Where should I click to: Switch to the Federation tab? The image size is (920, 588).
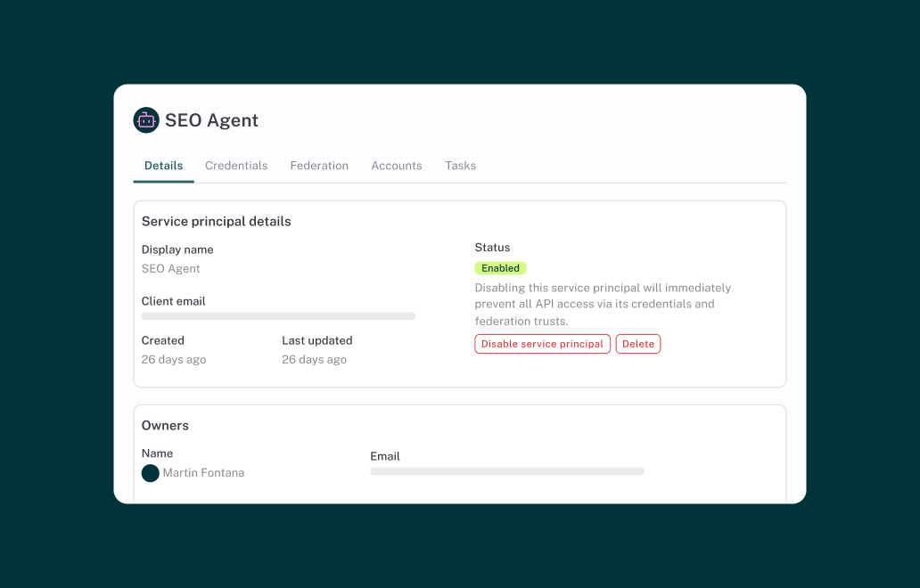(319, 166)
